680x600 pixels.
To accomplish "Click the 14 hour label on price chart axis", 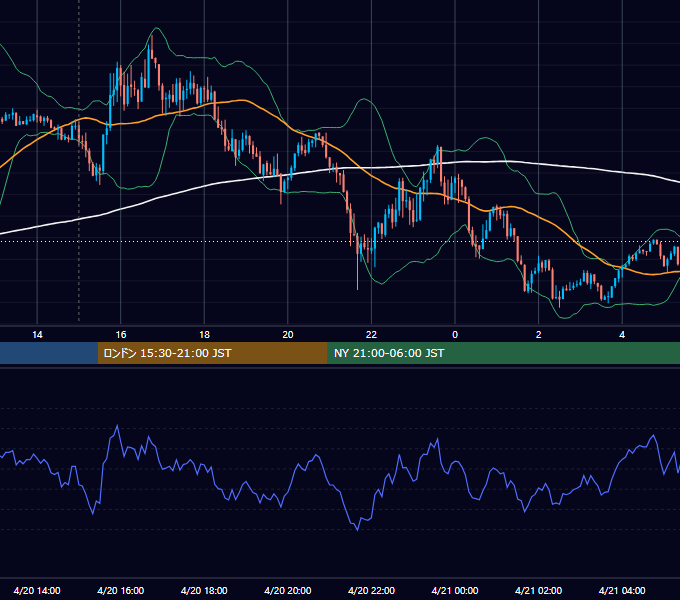I will [37, 335].
